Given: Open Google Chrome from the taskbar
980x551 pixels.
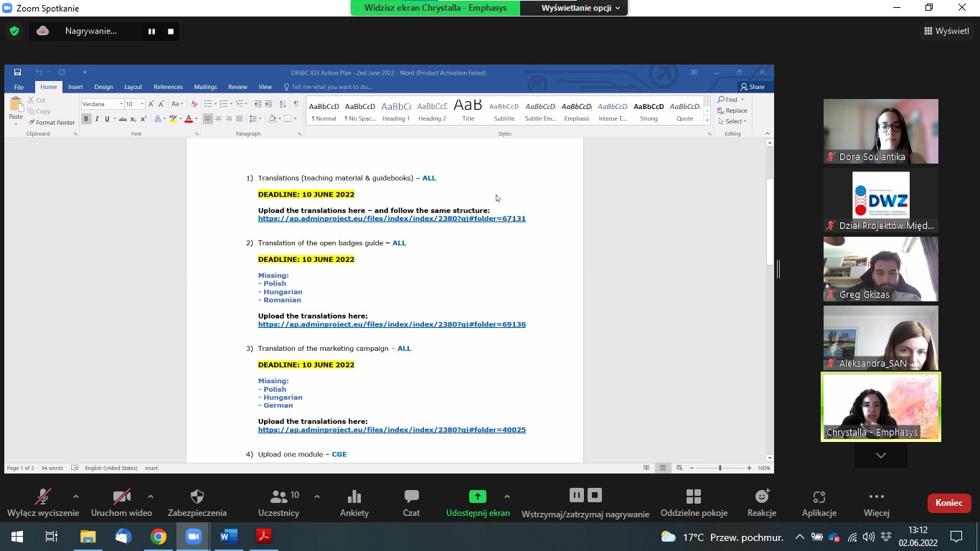Looking at the screenshot, I should [x=159, y=537].
